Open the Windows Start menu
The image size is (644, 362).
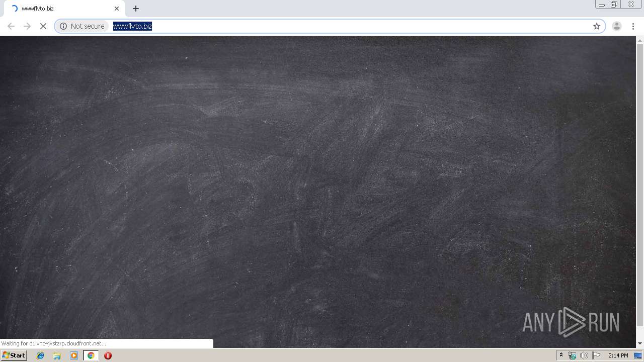[14, 355]
